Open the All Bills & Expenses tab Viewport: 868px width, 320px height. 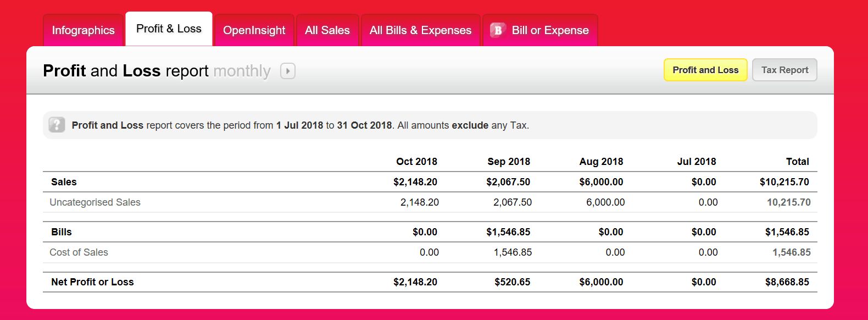coord(420,30)
